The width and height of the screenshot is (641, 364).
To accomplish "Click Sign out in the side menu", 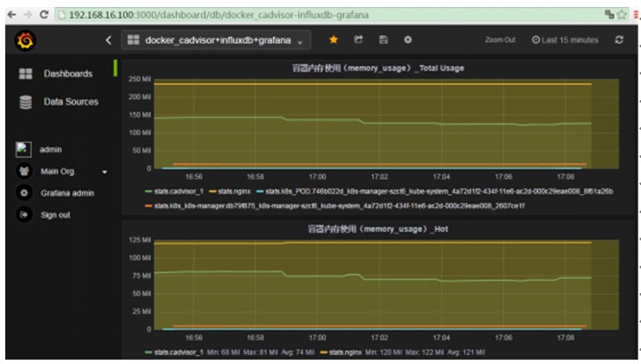I will [x=55, y=215].
